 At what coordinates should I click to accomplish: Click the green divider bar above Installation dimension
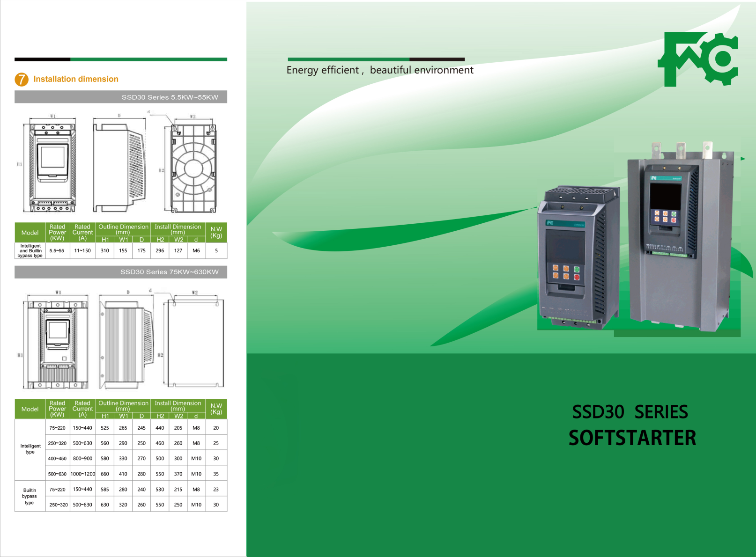click(x=121, y=59)
